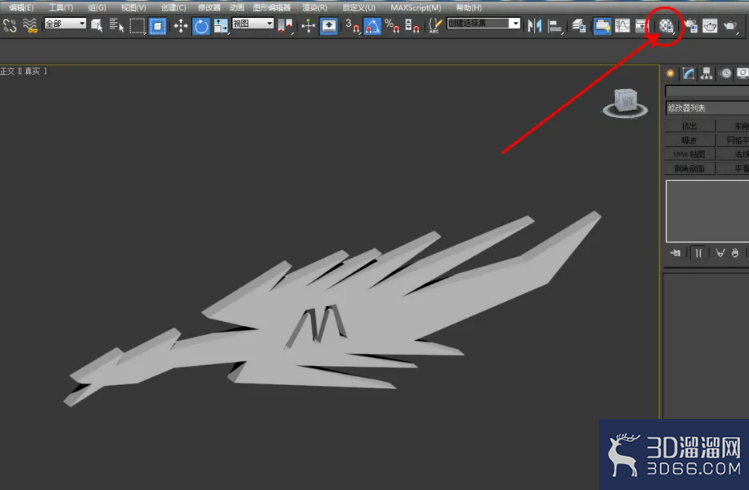Open the selection filter dropdown showing 全部
This screenshot has height=490, width=749.
(65, 23)
